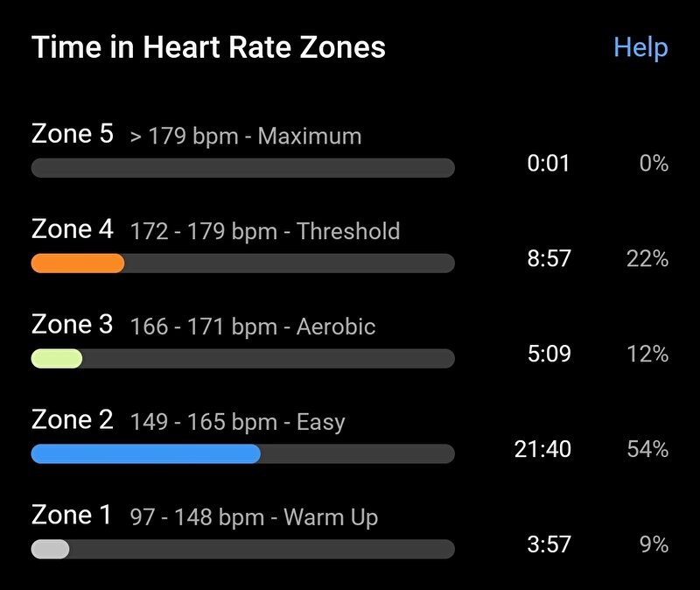The width and height of the screenshot is (700, 590).
Task: Click the light green Zone 3 bar
Action: [x=57, y=358]
